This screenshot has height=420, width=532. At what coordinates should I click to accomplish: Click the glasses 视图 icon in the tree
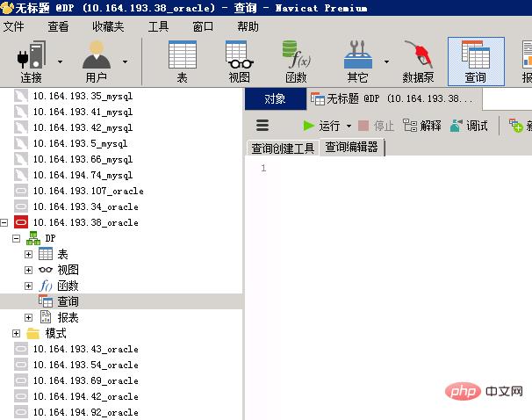tap(46, 270)
